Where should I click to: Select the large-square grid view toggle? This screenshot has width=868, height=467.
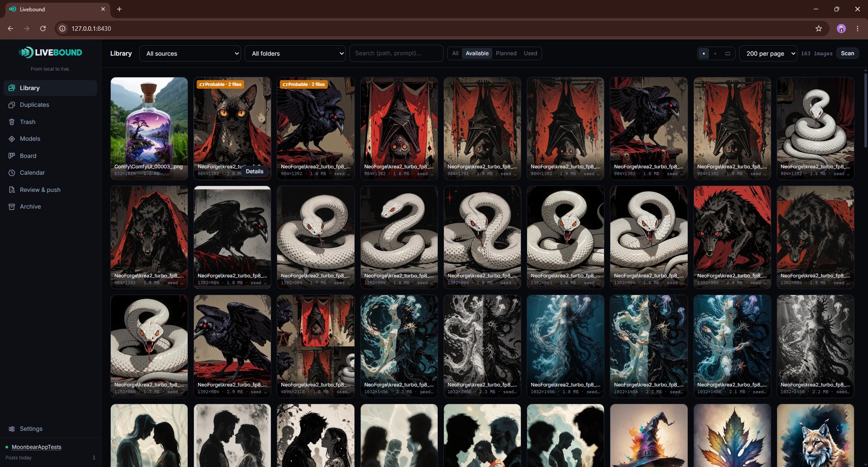click(x=703, y=53)
